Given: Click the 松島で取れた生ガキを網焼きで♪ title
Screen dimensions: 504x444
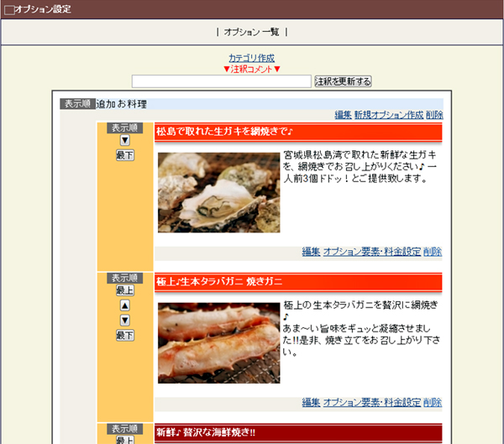Looking at the screenshot, I should point(224,132).
